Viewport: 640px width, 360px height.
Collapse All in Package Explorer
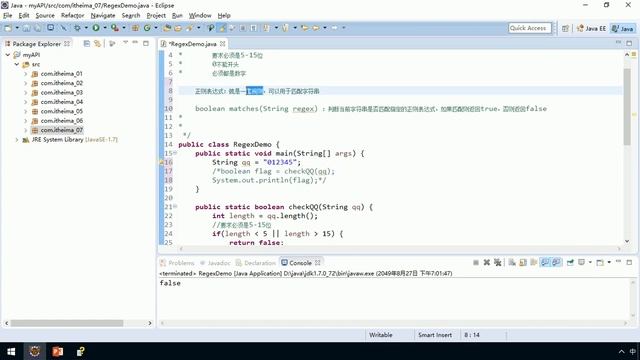coord(87,43)
